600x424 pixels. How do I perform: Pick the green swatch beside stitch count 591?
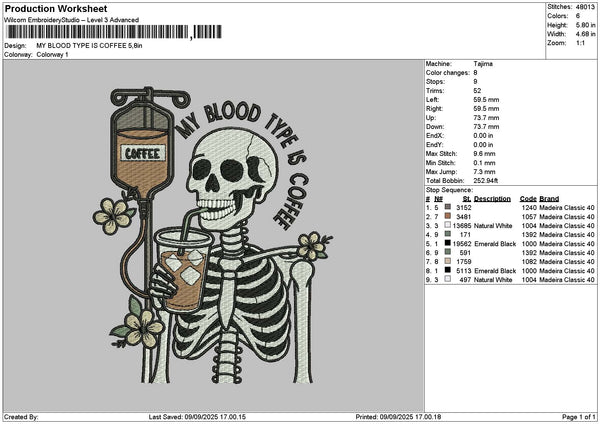[x=447, y=252]
